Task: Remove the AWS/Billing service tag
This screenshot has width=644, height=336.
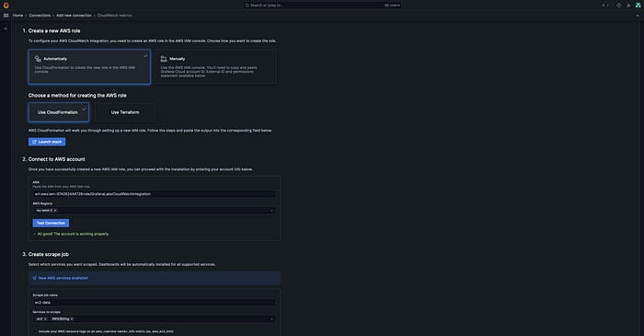Action: (72, 319)
